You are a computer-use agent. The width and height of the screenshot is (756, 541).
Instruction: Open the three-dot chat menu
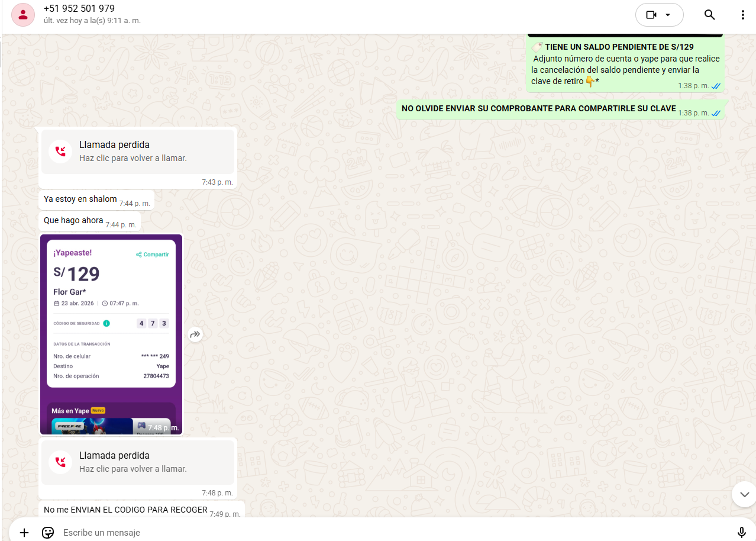pyautogui.click(x=742, y=15)
